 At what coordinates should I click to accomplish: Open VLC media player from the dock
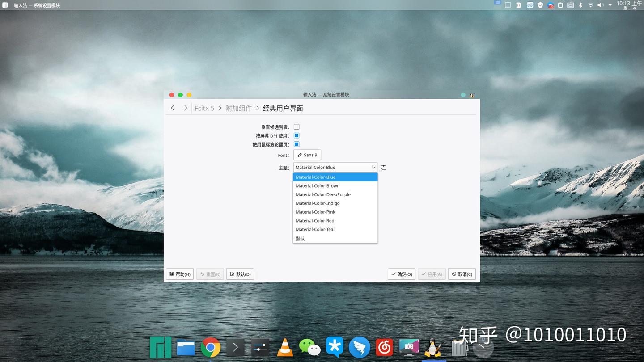(285, 347)
